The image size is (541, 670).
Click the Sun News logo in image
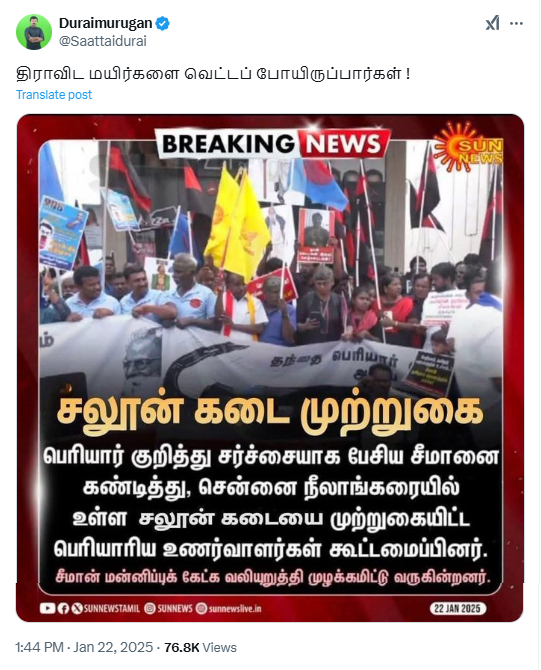coord(469,147)
